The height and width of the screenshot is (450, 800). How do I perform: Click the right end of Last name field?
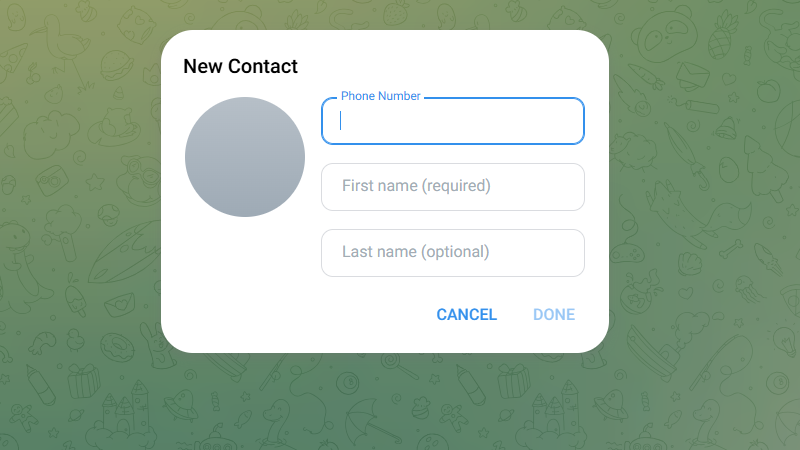click(570, 253)
